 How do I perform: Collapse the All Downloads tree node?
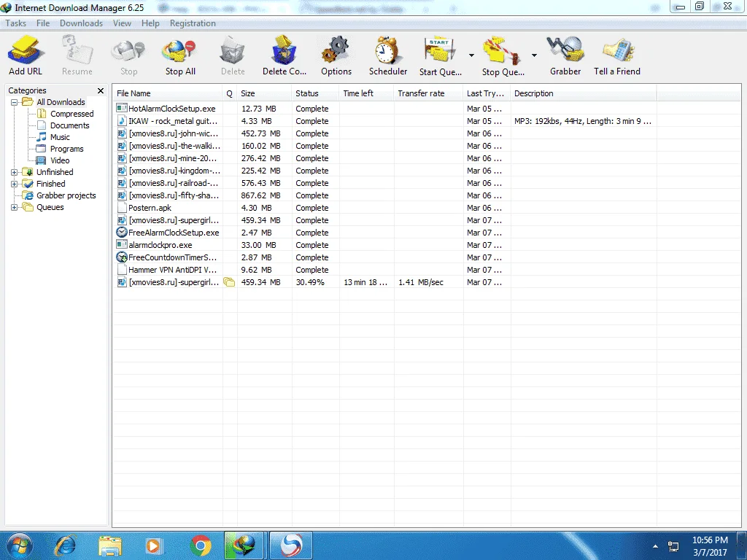click(15, 102)
